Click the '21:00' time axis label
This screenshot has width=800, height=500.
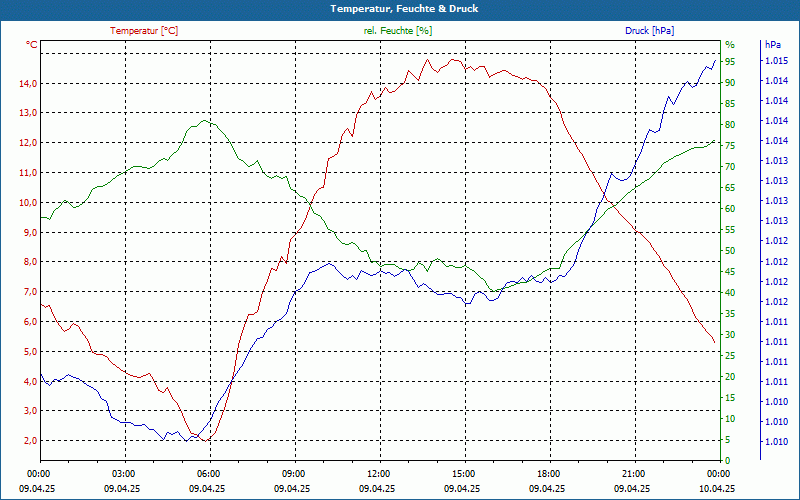click(633, 473)
